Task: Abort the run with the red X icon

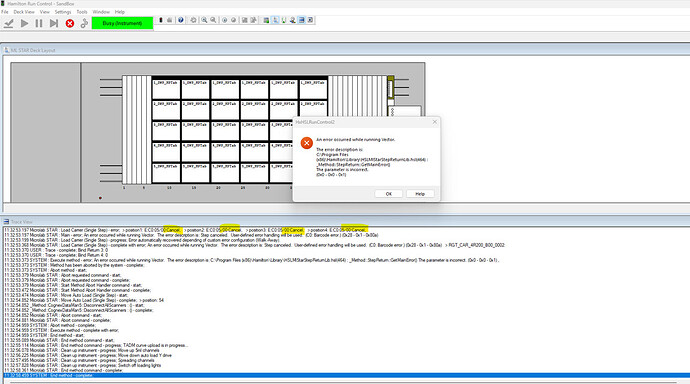Action: click(x=70, y=23)
